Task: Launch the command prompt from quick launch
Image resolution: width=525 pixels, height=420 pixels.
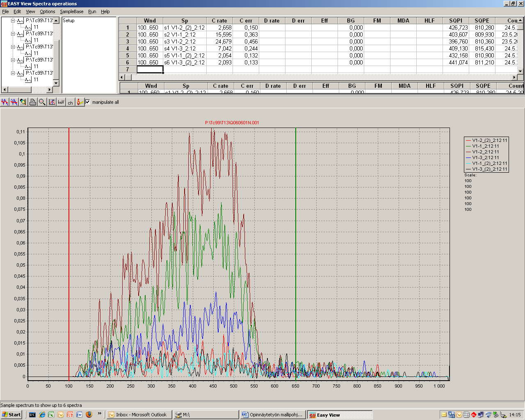Action: point(32,415)
